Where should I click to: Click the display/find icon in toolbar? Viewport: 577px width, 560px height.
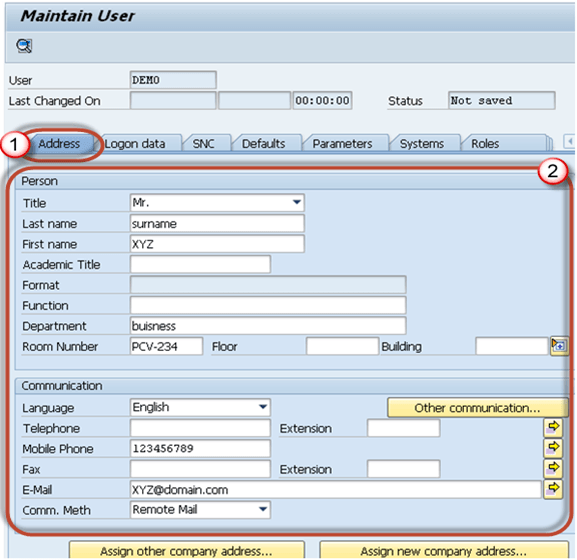(x=24, y=46)
